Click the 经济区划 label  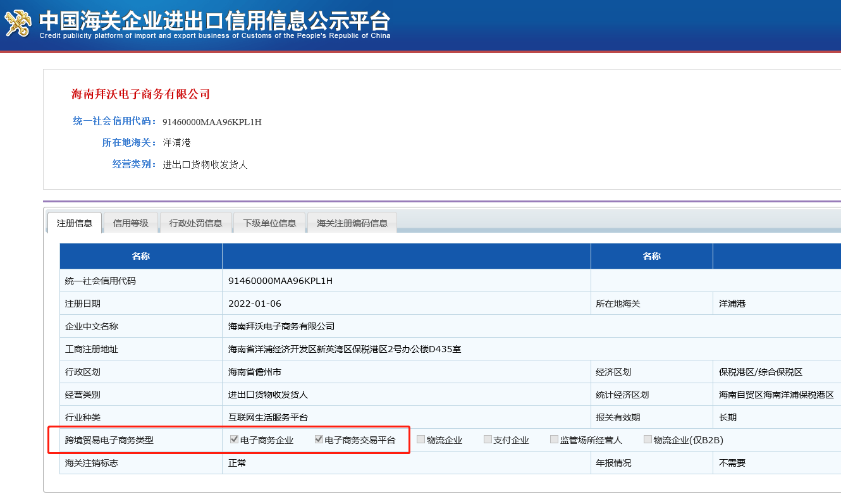[x=614, y=372]
